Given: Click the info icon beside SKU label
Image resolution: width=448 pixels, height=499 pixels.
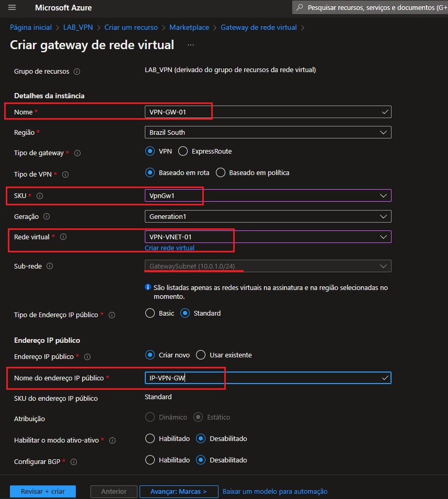Looking at the screenshot, I should tap(40, 196).
